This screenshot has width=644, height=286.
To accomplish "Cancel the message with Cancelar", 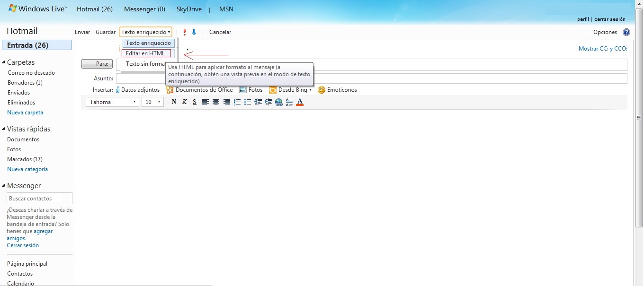I will [x=220, y=32].
